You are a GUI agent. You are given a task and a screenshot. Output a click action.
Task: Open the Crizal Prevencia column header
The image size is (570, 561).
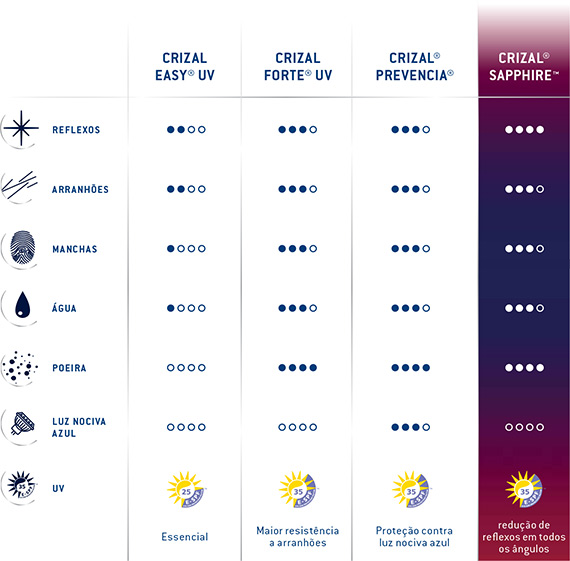[414, 67]
